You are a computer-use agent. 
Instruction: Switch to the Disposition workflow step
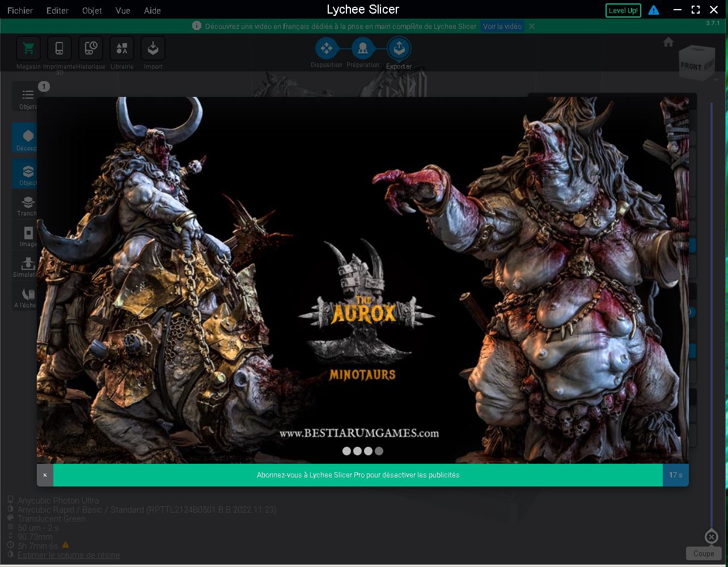[x=327, y=49]
